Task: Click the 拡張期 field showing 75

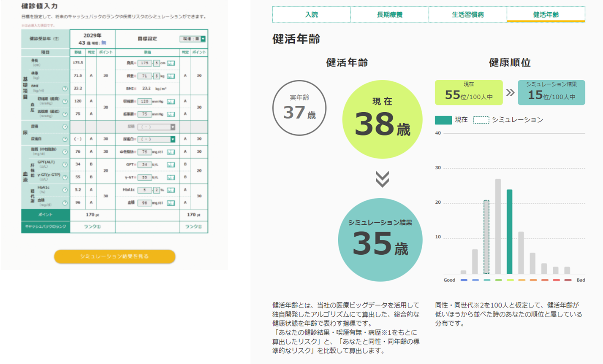Action: pyautogui.click(x=144, y=114)
